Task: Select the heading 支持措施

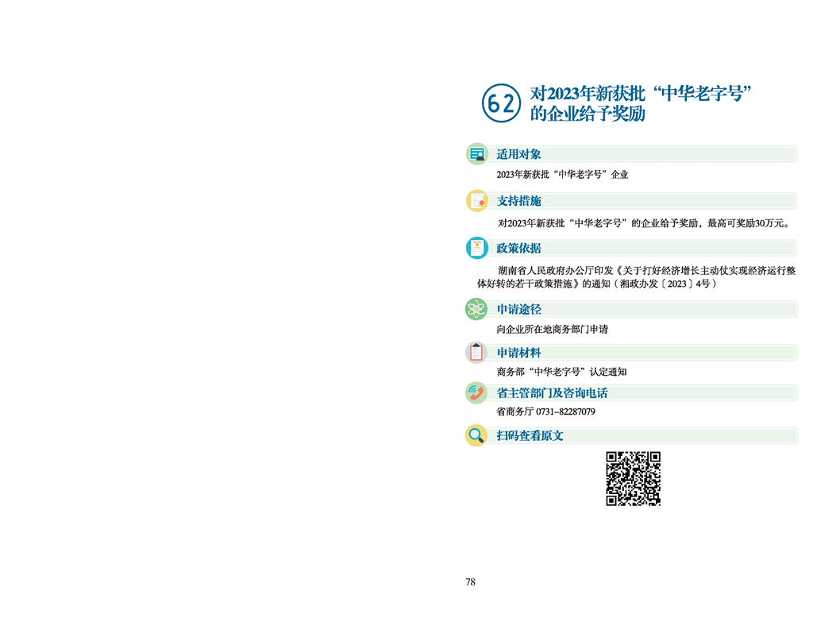Action: pos(518,201)
